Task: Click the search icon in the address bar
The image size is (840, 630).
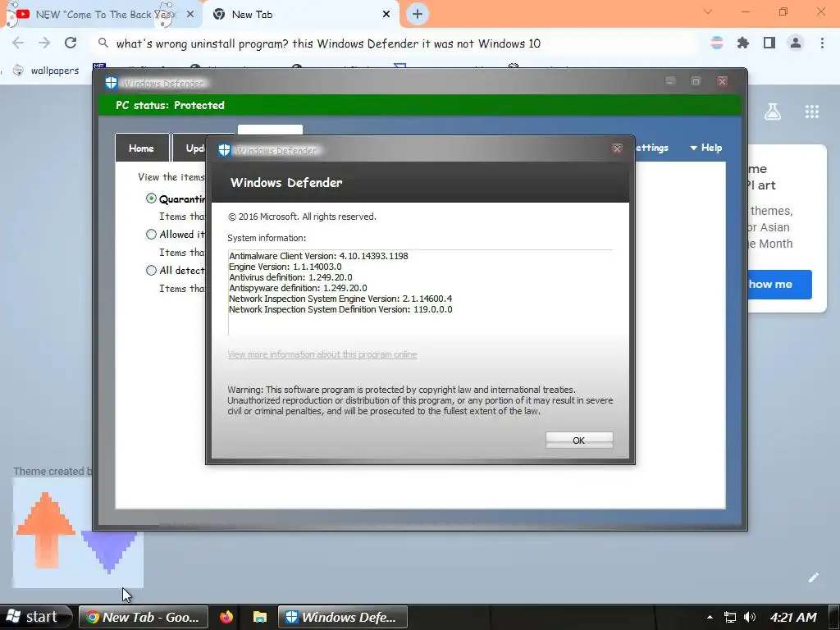Action: [103, 43]
